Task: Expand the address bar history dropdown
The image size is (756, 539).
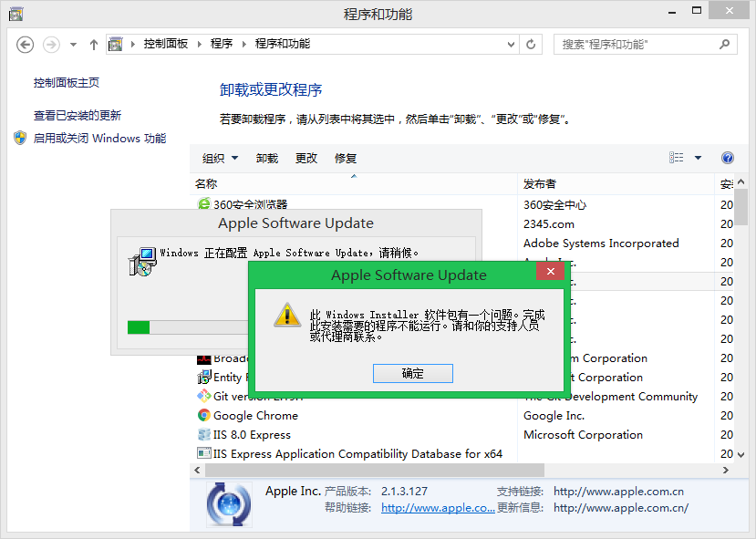Action: click(511, 45)
